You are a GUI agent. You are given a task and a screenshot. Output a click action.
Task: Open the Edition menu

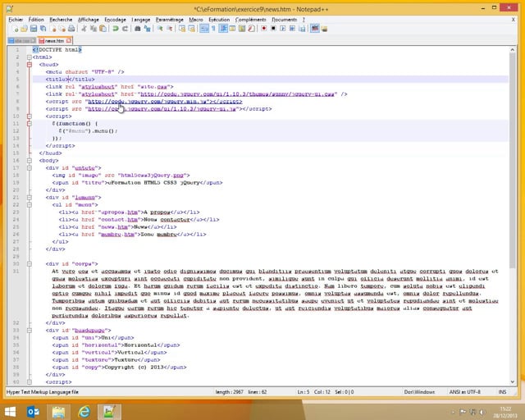point(36,20)
